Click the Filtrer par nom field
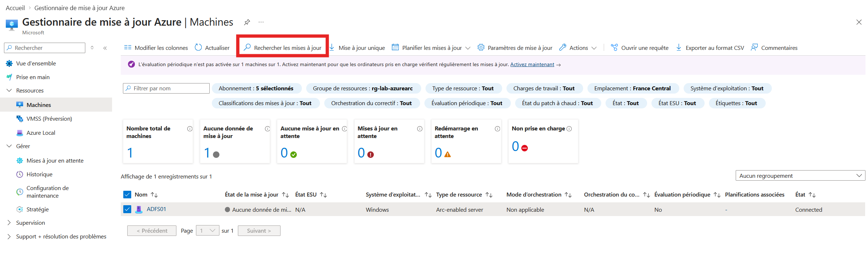 click(166, 89)
